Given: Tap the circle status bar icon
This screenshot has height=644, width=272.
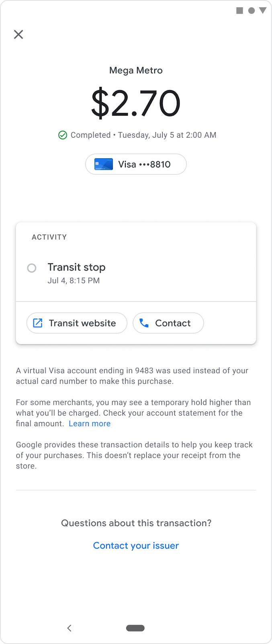Looking at the screenshot, I should (x=252, y=10).
